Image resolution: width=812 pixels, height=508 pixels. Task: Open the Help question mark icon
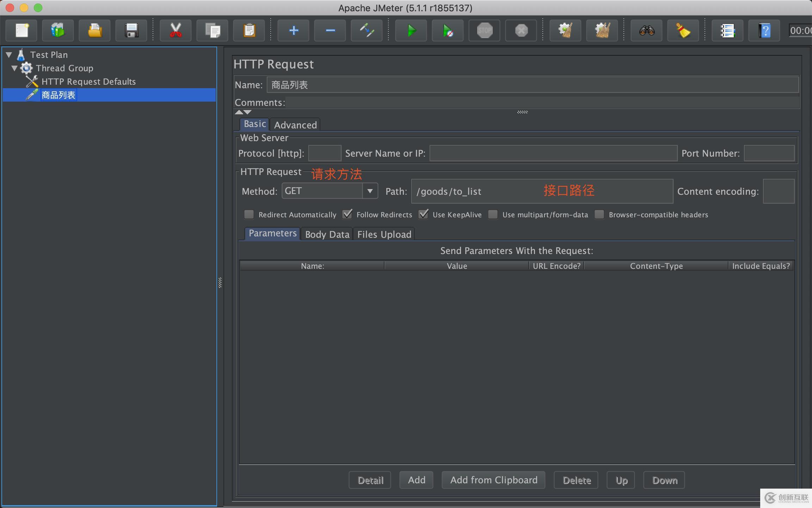pos(764,31)
